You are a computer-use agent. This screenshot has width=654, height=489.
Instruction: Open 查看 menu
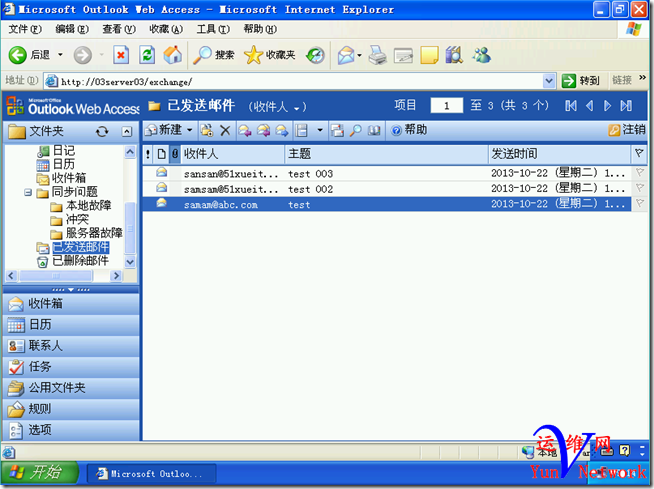[x=119, y=29]
